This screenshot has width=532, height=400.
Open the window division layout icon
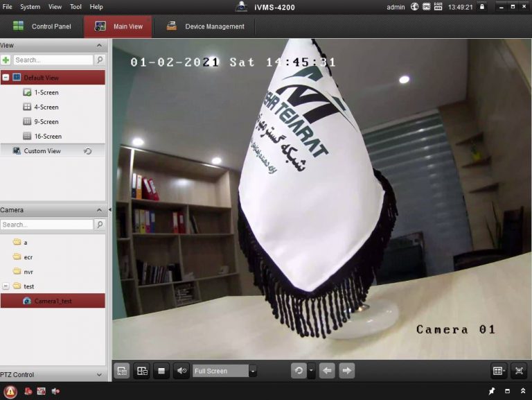click(x=499, y=371)
